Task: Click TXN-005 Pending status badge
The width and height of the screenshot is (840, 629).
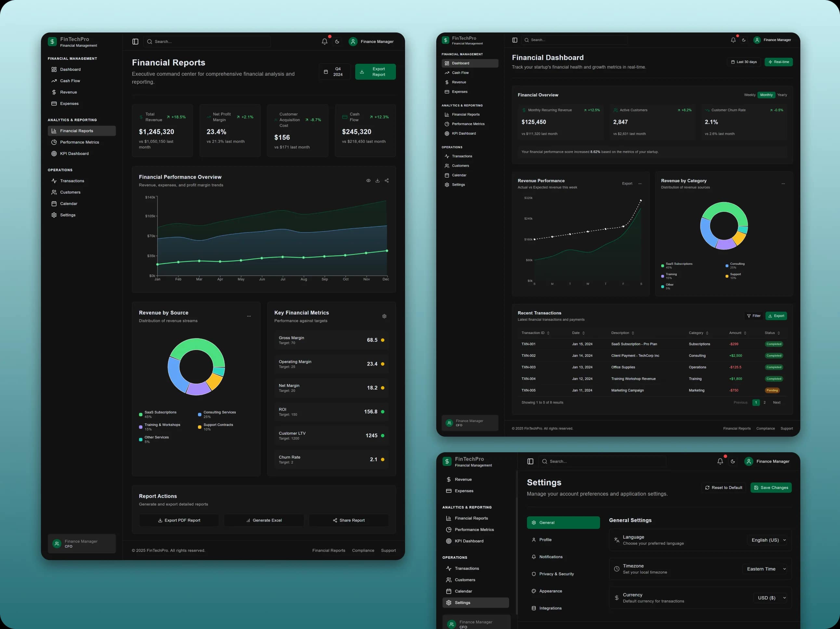Action: [772, 390]
